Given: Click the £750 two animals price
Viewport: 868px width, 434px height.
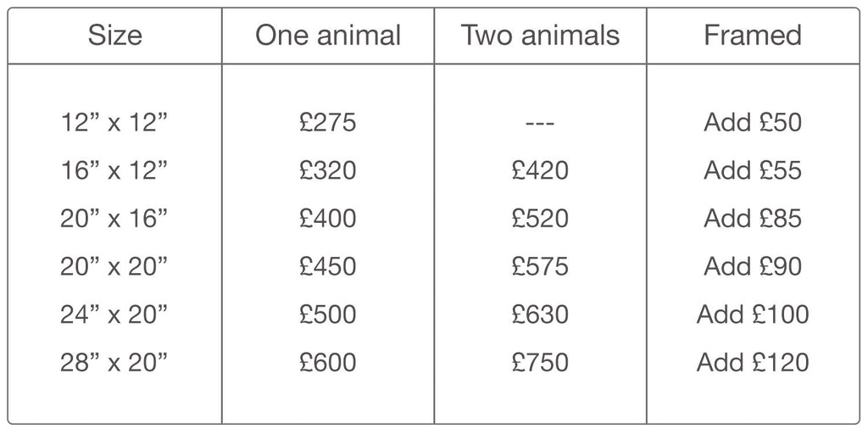Looking at the screenshot, I should tap(540, 364).
